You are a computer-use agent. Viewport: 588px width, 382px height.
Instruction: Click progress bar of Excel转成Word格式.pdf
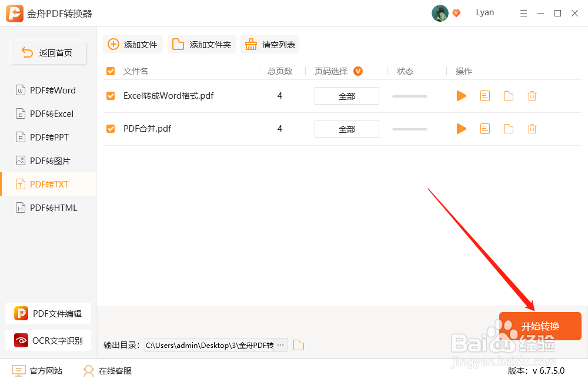click(409, 96)
